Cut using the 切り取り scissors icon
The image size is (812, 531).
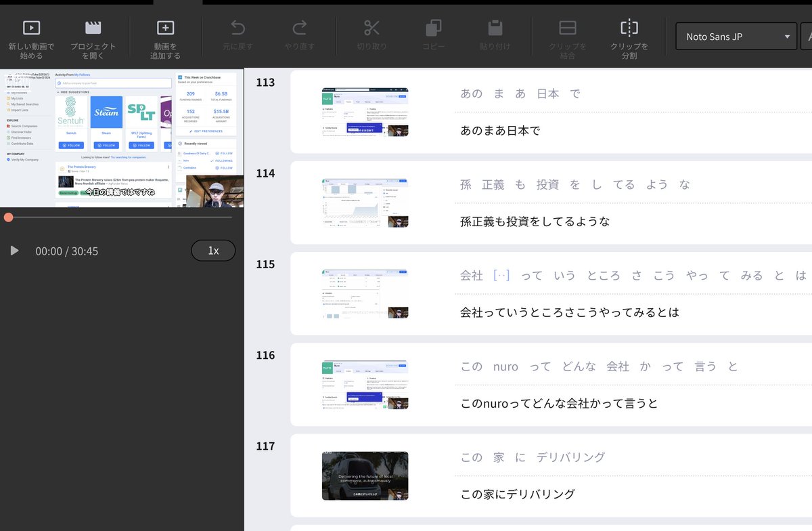(371, 28)
